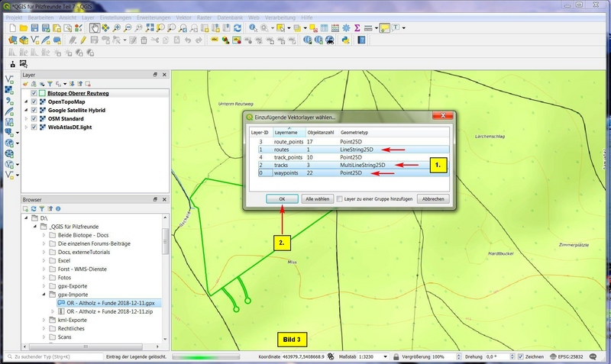Viewport: 611px width, 364px height.
Task: Expand the OSM Standard layer entry
Action: (x=25, y=119)
